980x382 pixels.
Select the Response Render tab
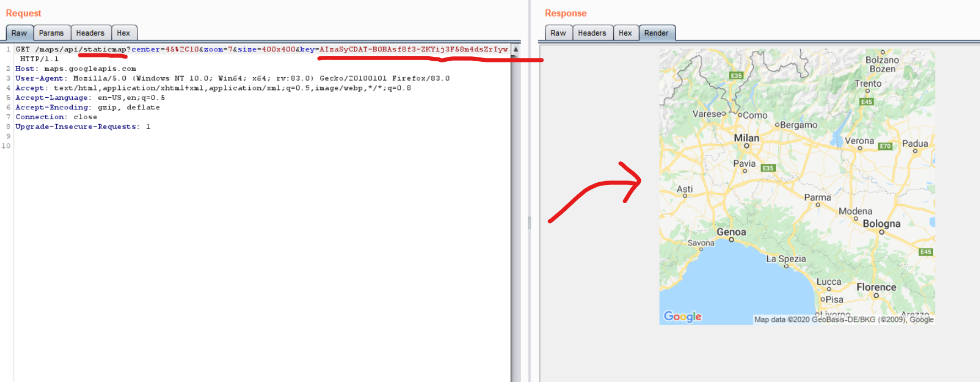coord(656,33)
